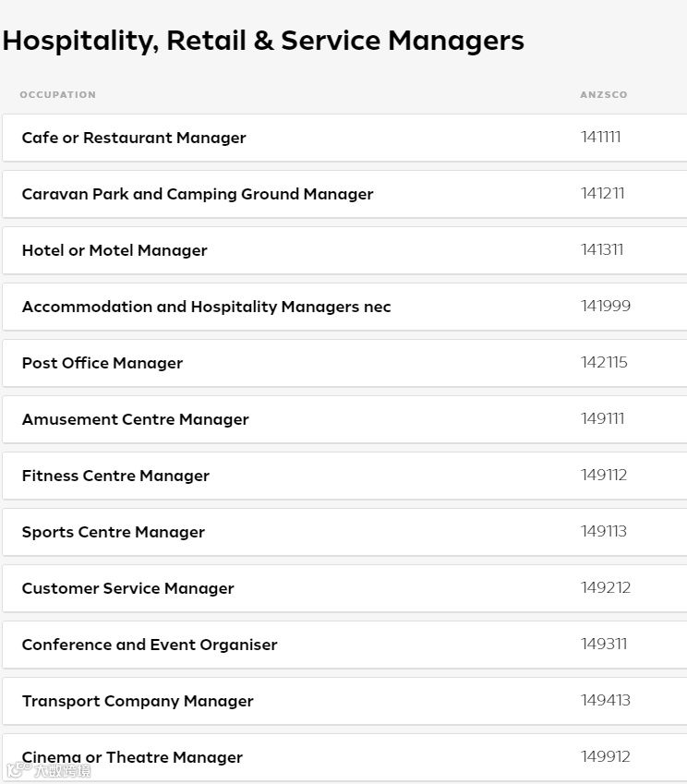Screen dimensions: 687x784
Task: Open Hotel or Motel Manager row
Action: (x=114, y=250)
